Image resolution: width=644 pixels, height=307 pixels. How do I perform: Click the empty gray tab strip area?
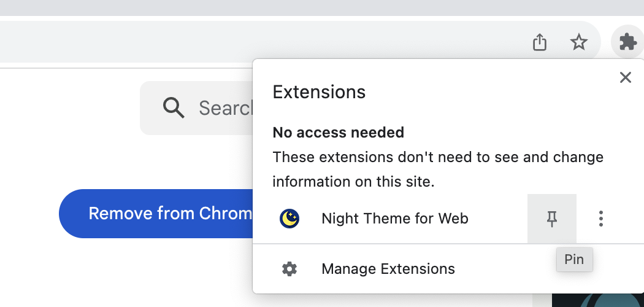[x=307, y=7]
